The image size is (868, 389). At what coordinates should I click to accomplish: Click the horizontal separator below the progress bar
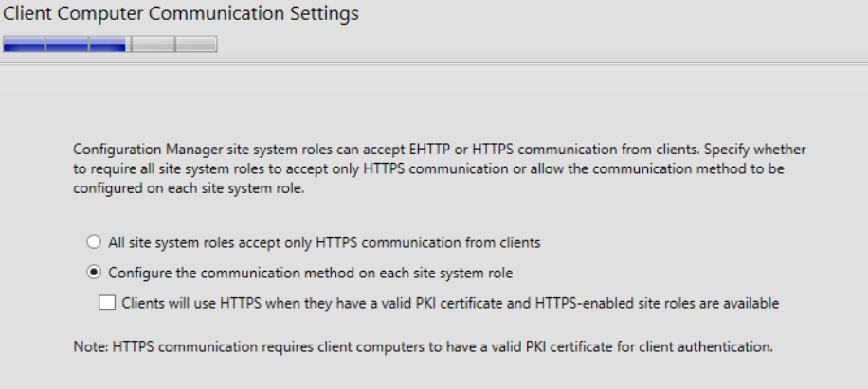[x=434, y=63]
